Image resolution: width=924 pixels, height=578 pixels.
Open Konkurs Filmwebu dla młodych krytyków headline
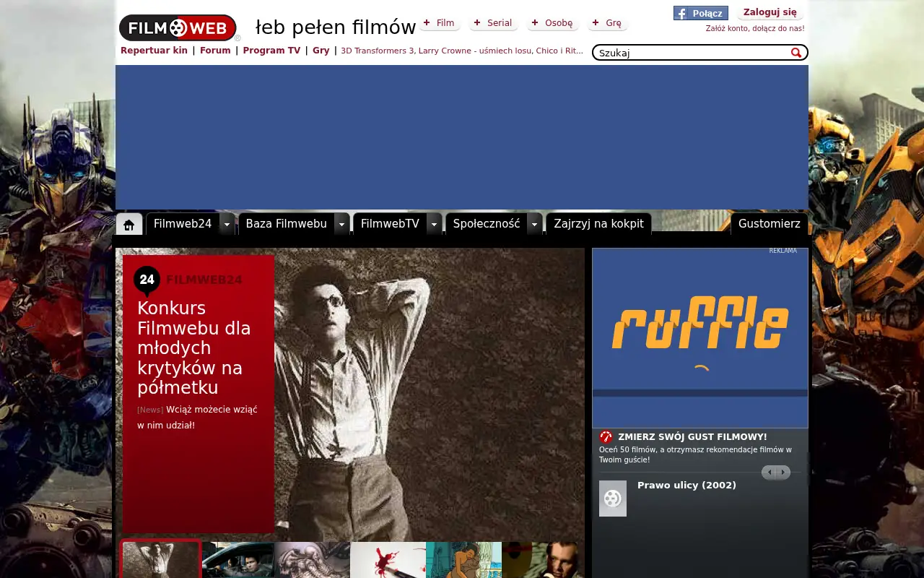click(194, 348)
